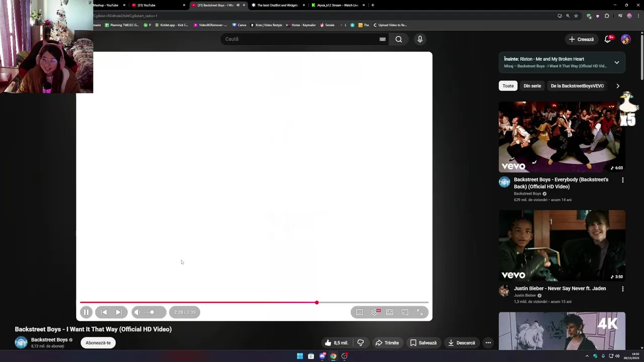Open the Everybody (Backstreet's Back) thumbnail
Image resolution: width=644 pixels, height=362 pixels.
[562, 137]
